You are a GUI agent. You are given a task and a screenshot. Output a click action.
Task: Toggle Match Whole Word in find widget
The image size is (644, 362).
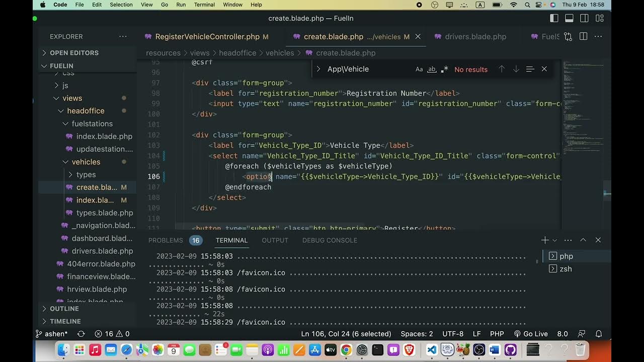[x=432, y=69]
